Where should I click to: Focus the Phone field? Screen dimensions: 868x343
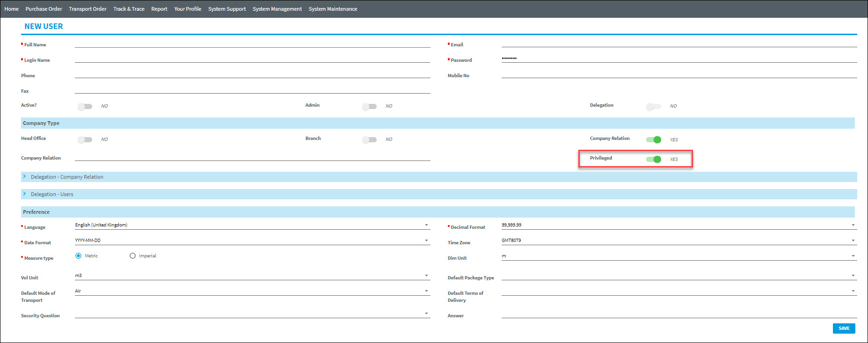pos(252,74)
